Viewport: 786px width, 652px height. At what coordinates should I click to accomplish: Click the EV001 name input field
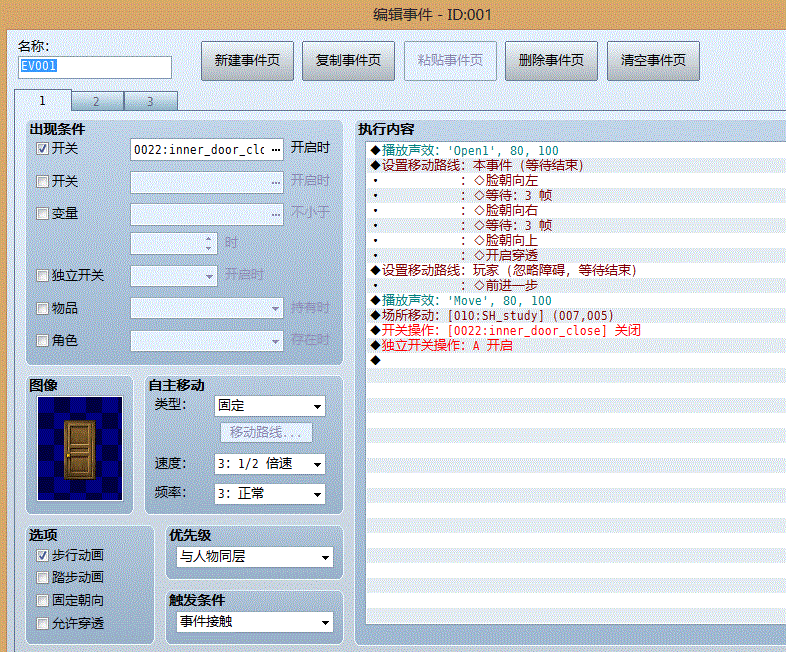[x=95, y=67]
